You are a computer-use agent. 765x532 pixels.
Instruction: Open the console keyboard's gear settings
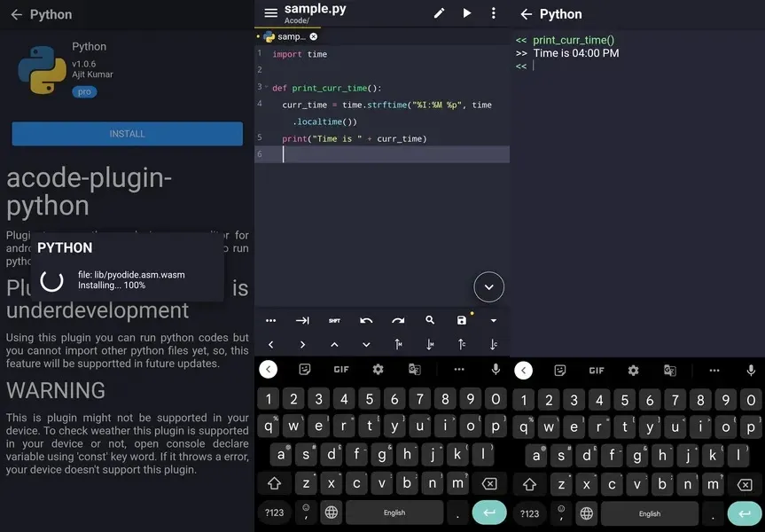tap(633, 371)
